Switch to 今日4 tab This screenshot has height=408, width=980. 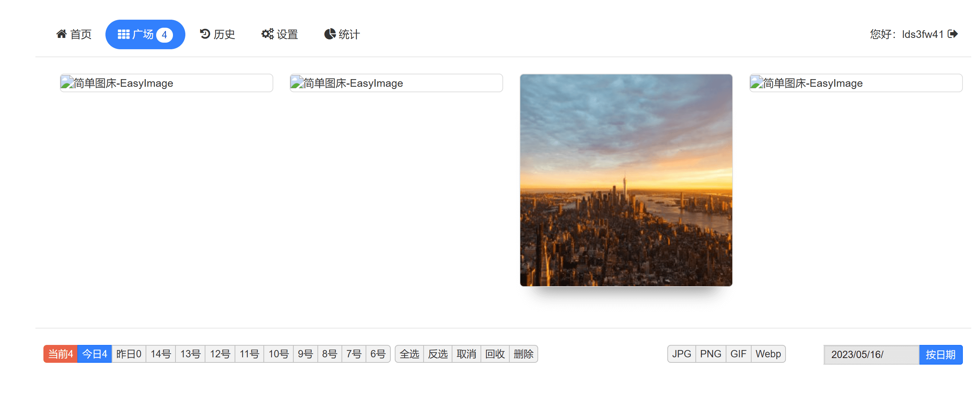point(94,354)
